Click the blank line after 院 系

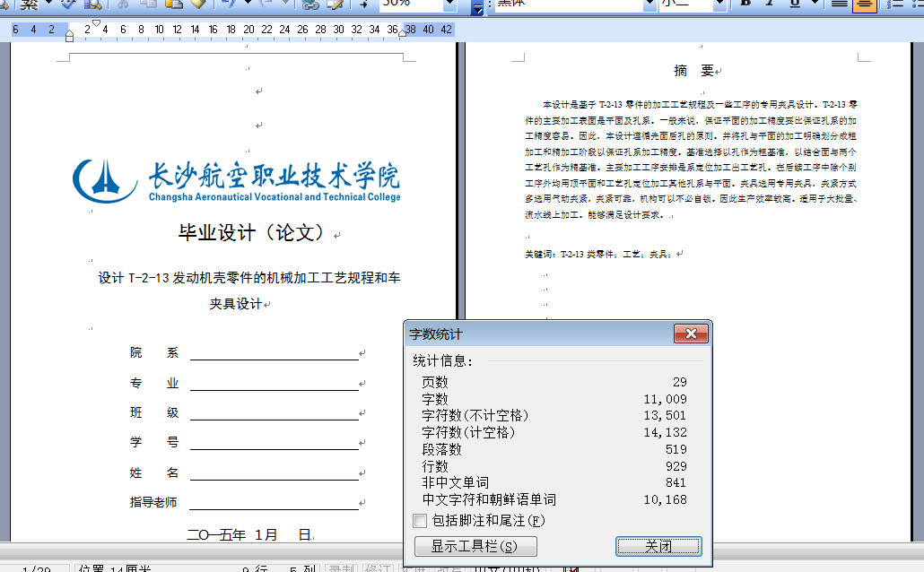click(274, 353)
